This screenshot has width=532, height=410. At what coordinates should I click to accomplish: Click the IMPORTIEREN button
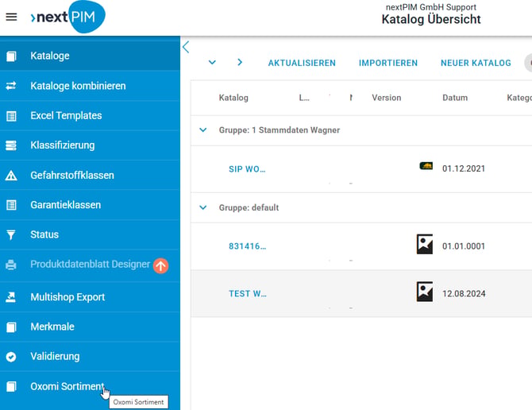pos(388,63)
